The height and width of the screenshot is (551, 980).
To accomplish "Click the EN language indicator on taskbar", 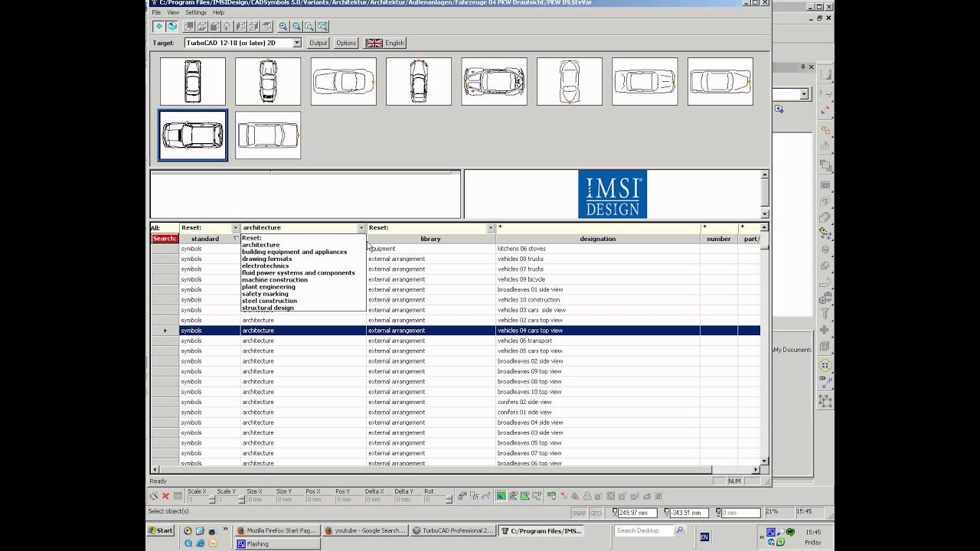I will 704,537.
